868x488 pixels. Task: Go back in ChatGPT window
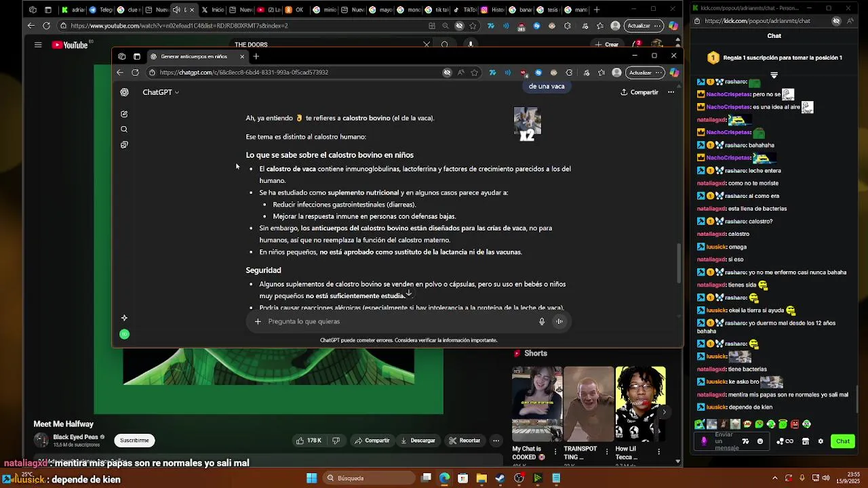(x=120, y=73)
